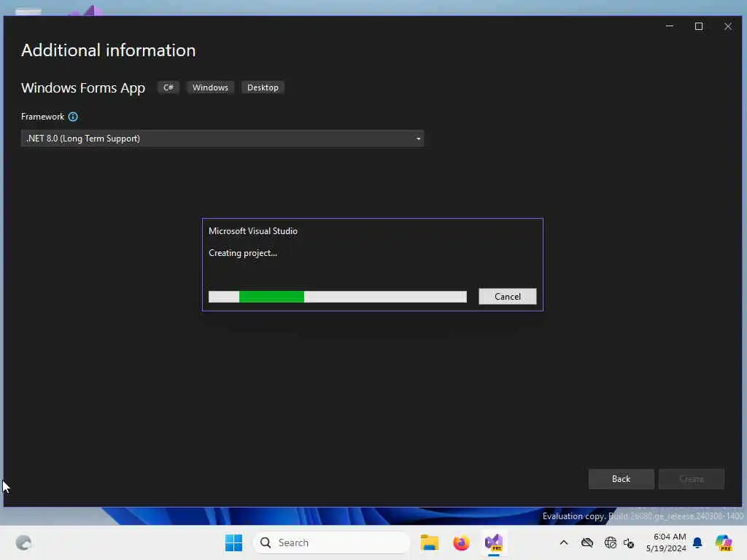747x560 pixels.
Task: Show hidden system tray icons
Action: (564, 542)
